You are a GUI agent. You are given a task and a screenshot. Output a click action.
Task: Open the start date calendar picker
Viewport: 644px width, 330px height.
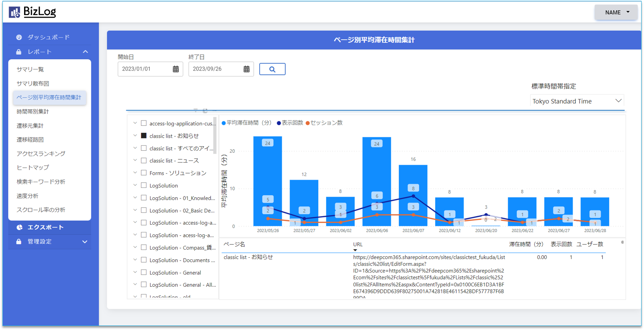click(176, 69)
